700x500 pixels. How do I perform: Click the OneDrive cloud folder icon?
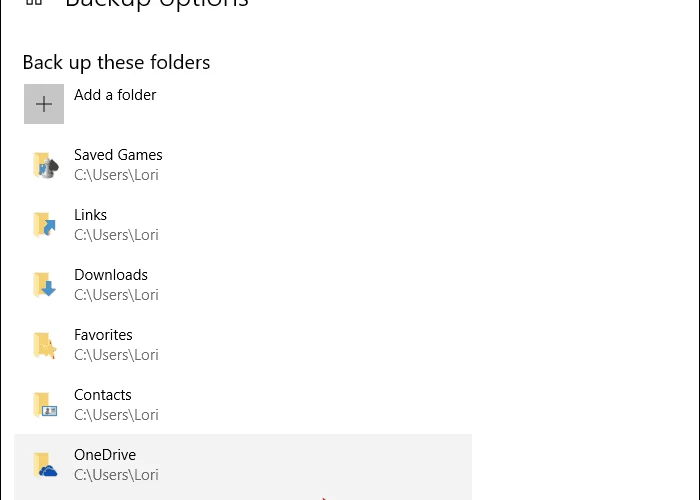coord(45,465)
